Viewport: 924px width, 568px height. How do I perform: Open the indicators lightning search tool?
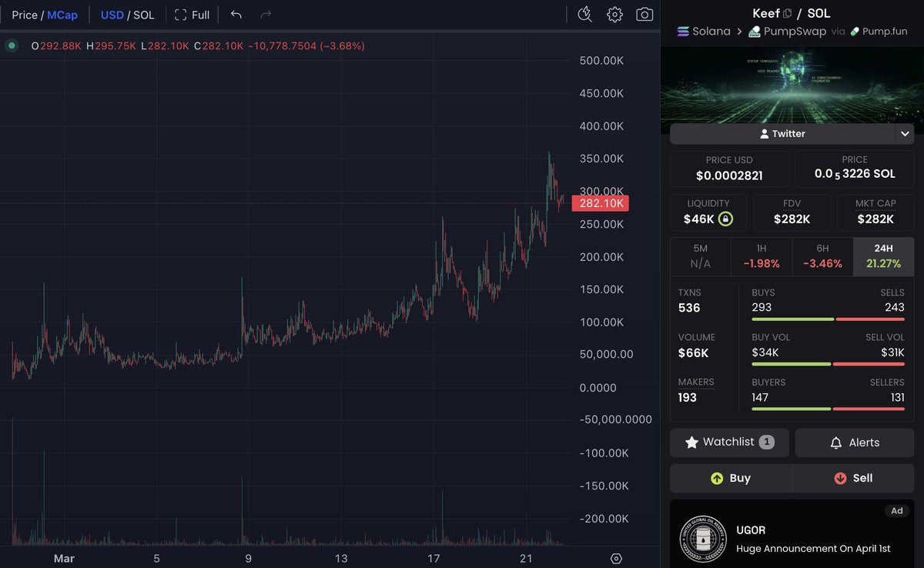coord(584,14)
